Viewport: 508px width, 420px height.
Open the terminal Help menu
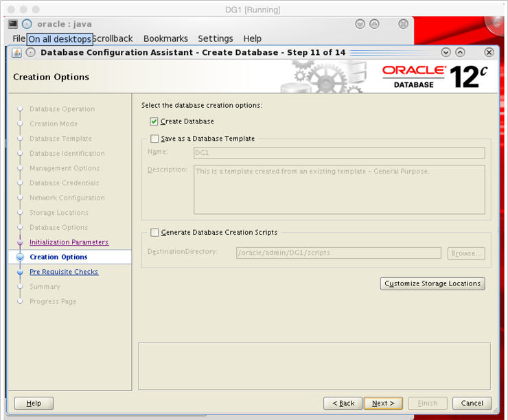point(253,38)
